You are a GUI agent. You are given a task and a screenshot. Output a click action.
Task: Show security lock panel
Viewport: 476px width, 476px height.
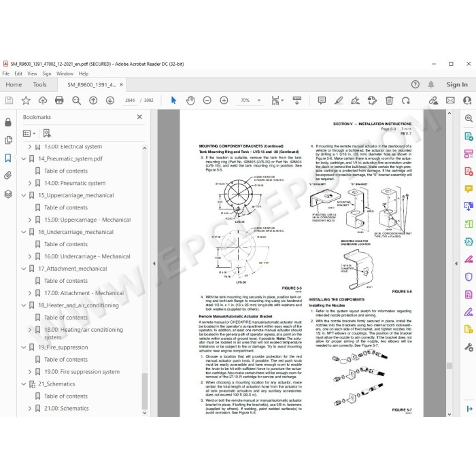[8, 122]
